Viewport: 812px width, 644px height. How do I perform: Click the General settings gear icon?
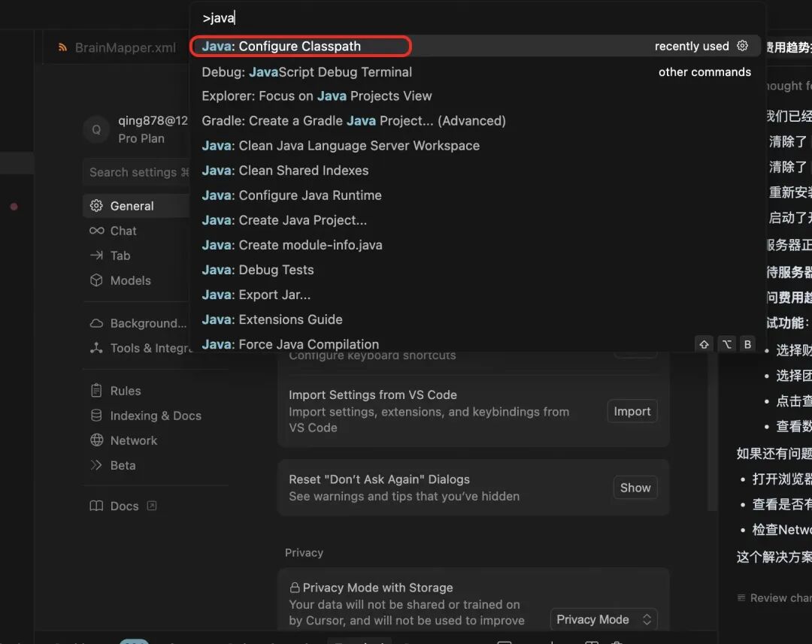click(x=96, y=205)
